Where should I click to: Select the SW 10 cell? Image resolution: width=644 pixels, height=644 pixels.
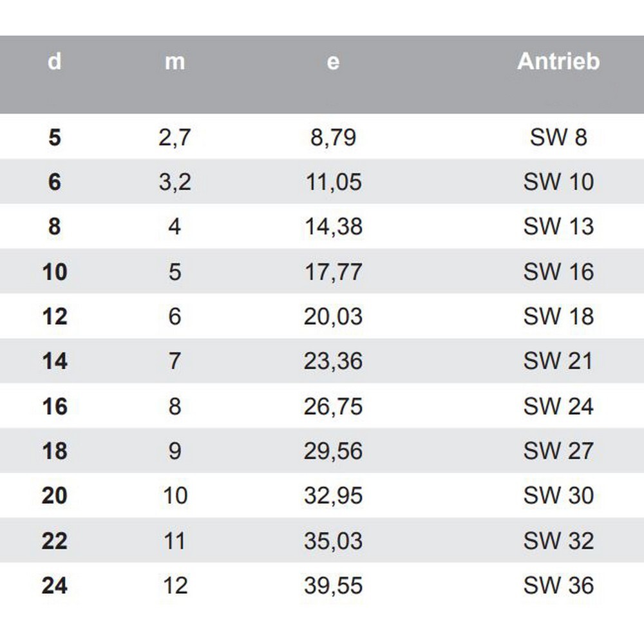click(x=558, y=182)
